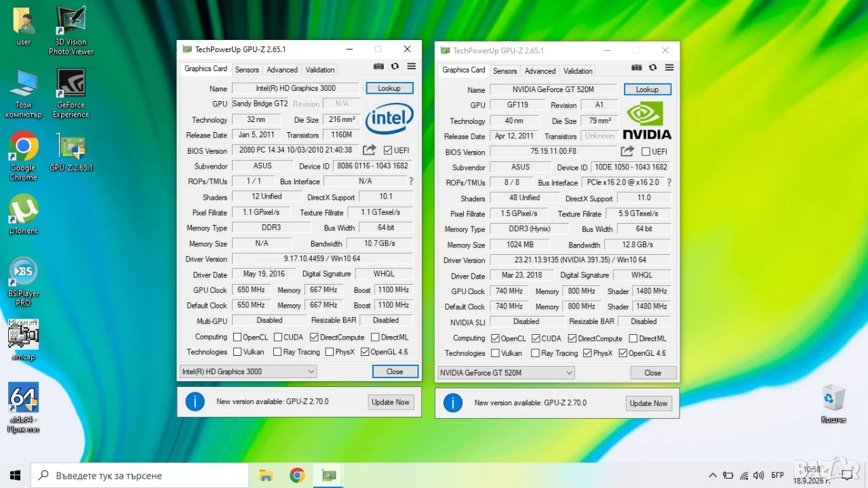Open the uTorrent desktop shortcut
The width and height of the screenshot is (868, 488).
[23, 215]
